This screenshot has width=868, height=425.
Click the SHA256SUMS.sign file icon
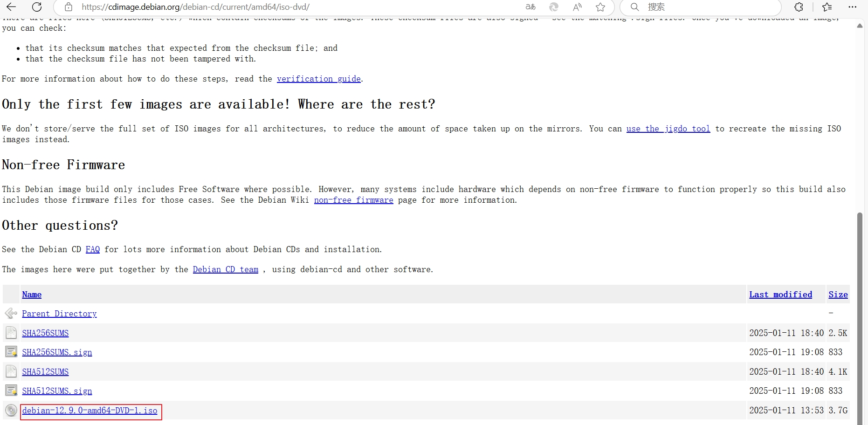pos(11,352)
